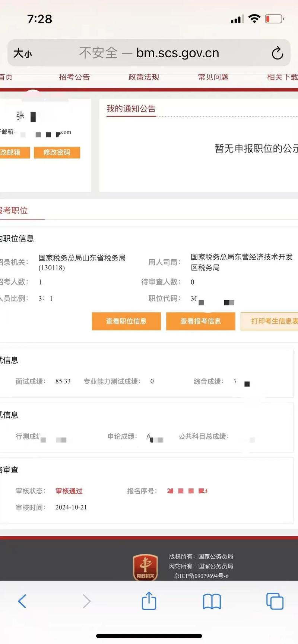This screenshot has height=644, width=298.
Task: Open the 相关下载 menu item
Action: [282, 77]
